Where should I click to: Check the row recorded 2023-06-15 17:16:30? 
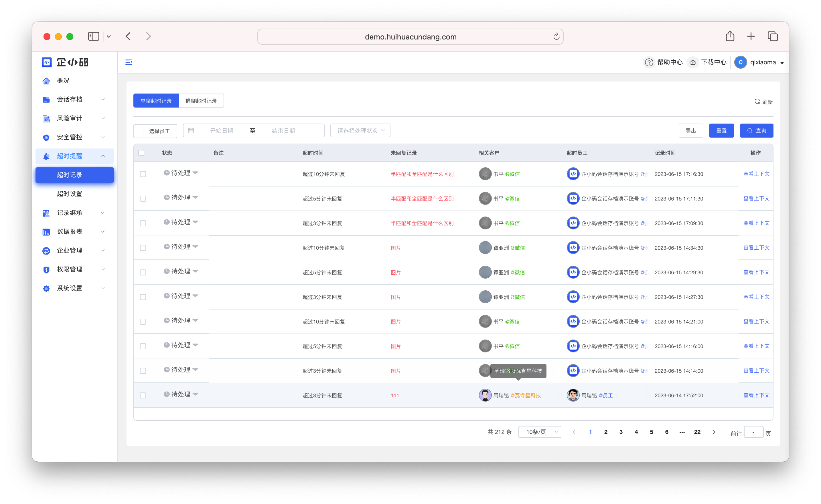tap(143, 174)
